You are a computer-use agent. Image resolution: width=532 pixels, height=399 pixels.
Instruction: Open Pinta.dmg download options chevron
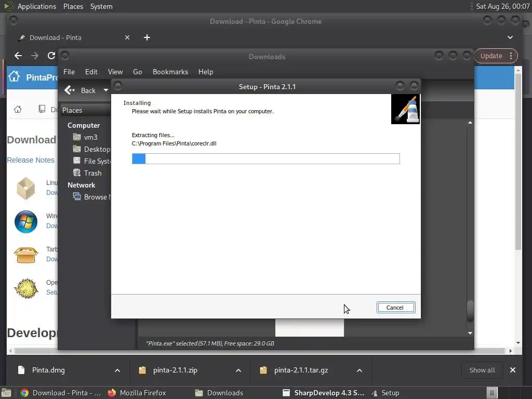pos(117,370)
